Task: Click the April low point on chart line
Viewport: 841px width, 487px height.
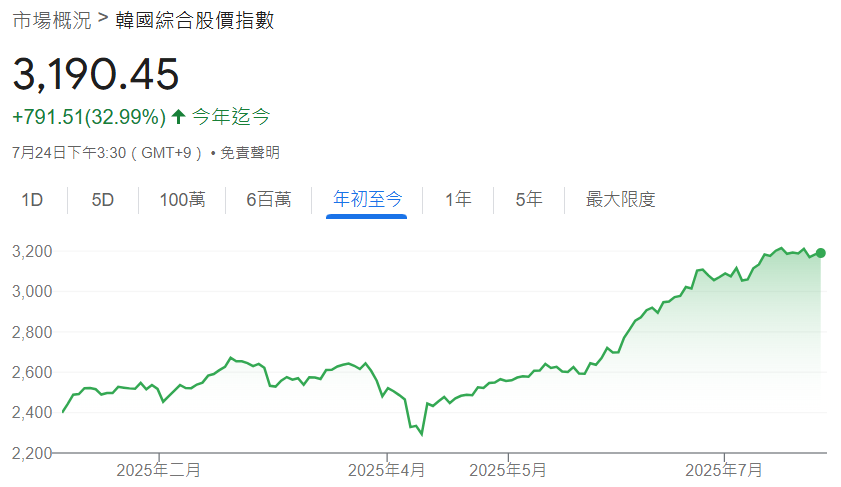Action: 422,434
